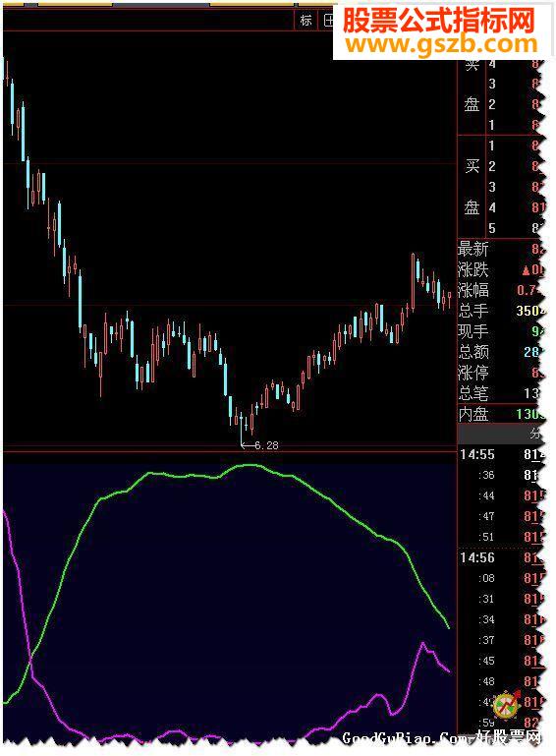The image size is (556, 756).
Task: Select the 最新 latest price row
Action: coord(501,249)
